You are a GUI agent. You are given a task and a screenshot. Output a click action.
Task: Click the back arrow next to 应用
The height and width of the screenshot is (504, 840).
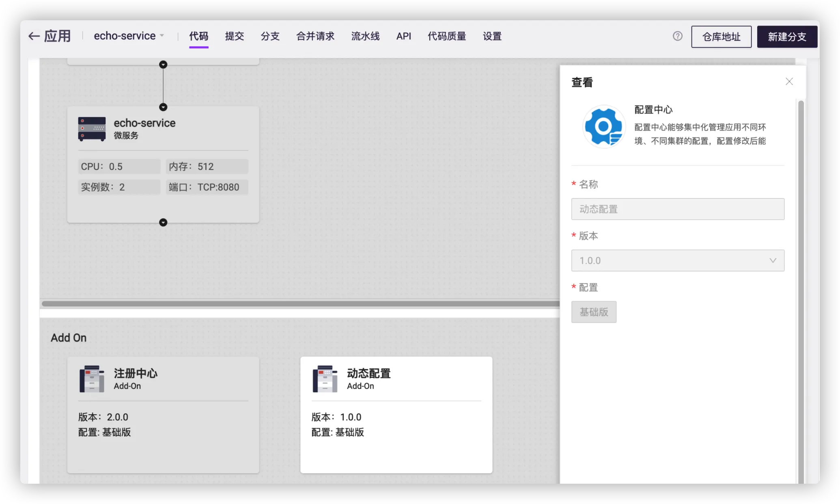(x=34, y=36)
